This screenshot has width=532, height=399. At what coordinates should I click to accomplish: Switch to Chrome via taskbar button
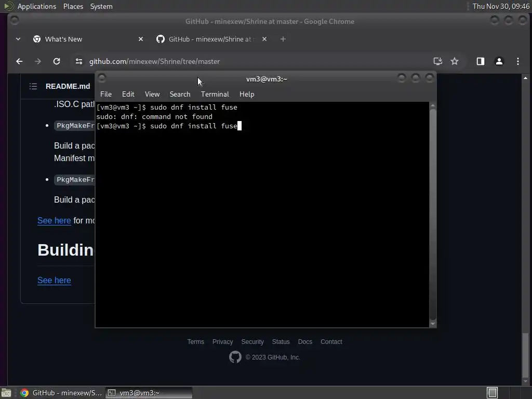[x=61, y=393]
